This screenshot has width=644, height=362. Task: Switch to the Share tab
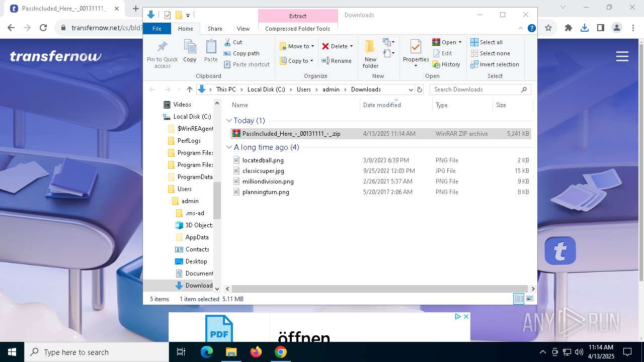pos(215,29)
